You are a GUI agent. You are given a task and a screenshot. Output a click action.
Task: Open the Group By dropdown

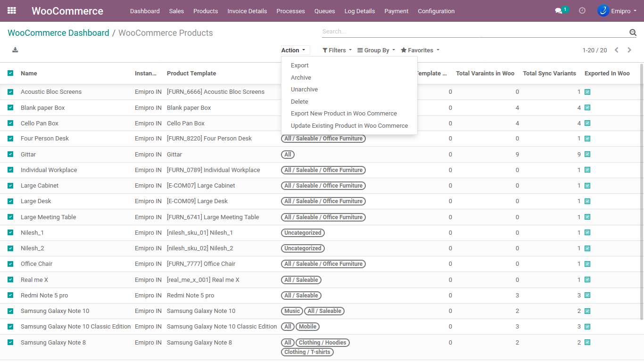pos(376,50)
